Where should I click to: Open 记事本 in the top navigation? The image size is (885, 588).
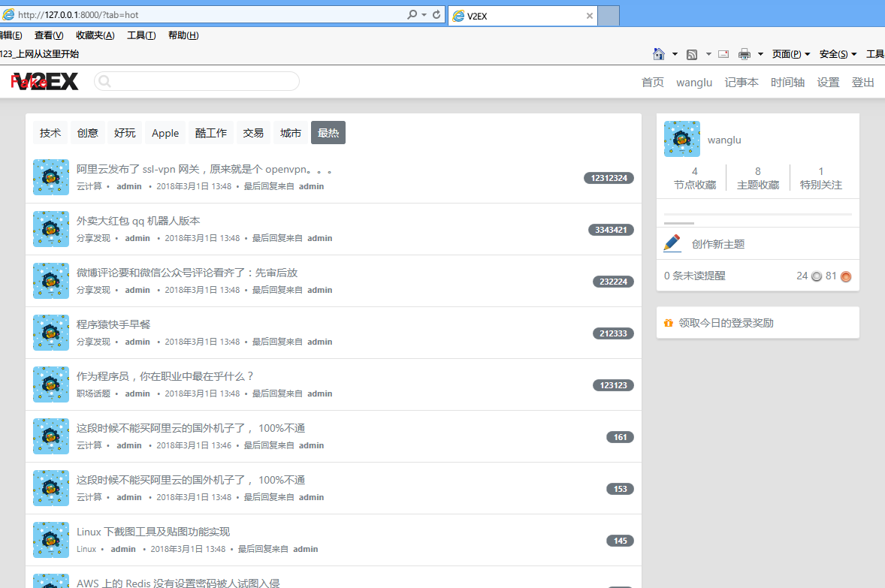(x=742, y=83)
